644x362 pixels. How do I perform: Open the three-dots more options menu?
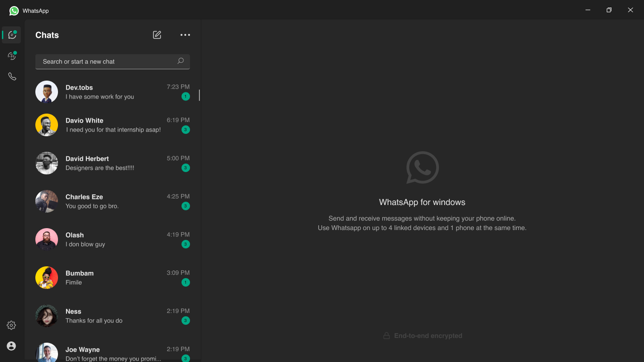pyautogui.click(x=185, y=35)
